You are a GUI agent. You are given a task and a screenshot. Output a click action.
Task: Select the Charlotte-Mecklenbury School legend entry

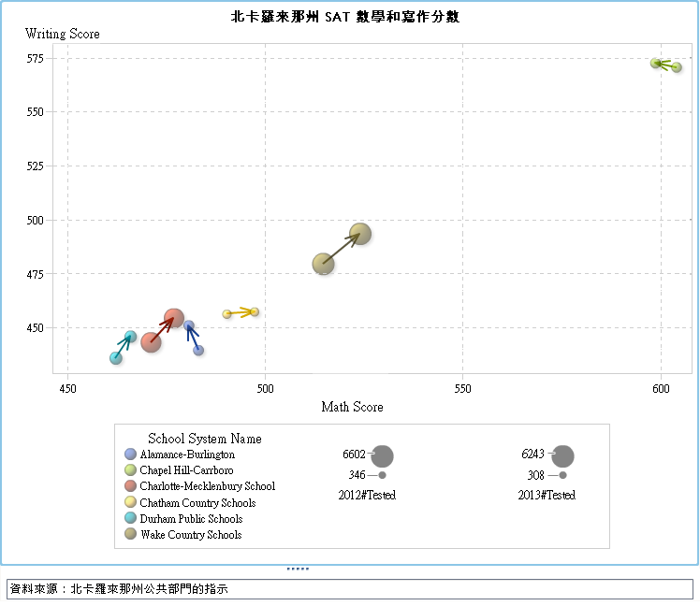pyautogui.click(x=207, y=486)
